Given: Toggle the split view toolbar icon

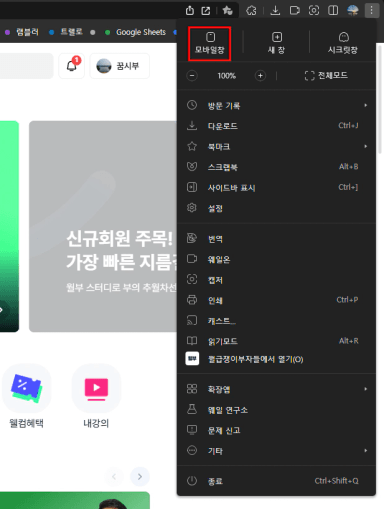Looking at the screenshot, I should (x=333, y=11).
